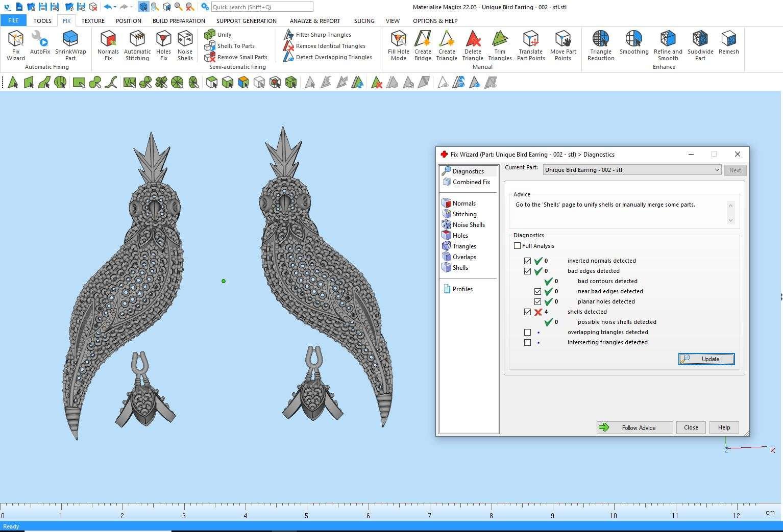Click the Update diagnostics button

706,359
